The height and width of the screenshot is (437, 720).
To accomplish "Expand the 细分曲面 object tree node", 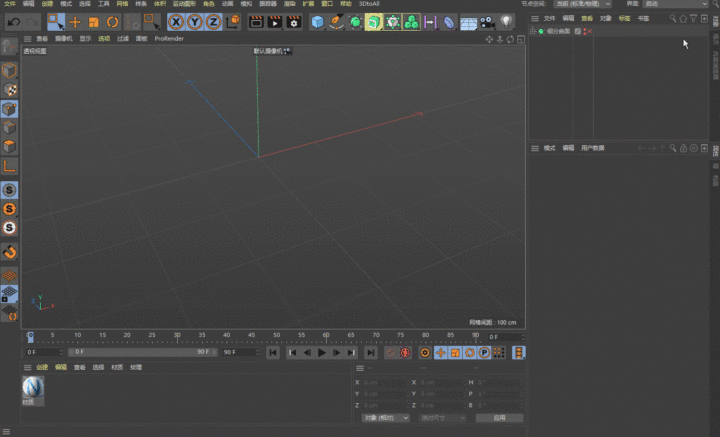I will pos(534,32).
